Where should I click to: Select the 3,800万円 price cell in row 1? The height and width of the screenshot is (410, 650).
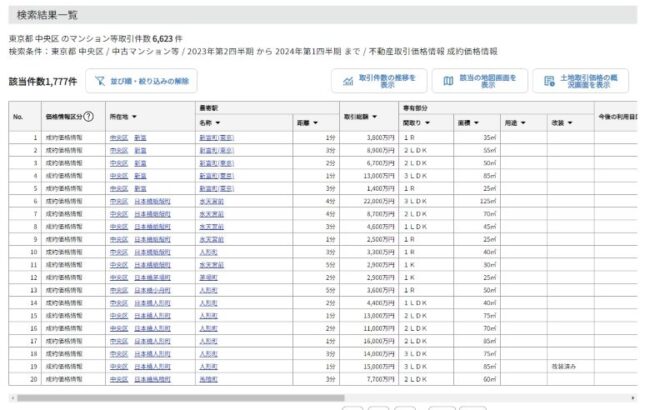click(x=369, y=138)
